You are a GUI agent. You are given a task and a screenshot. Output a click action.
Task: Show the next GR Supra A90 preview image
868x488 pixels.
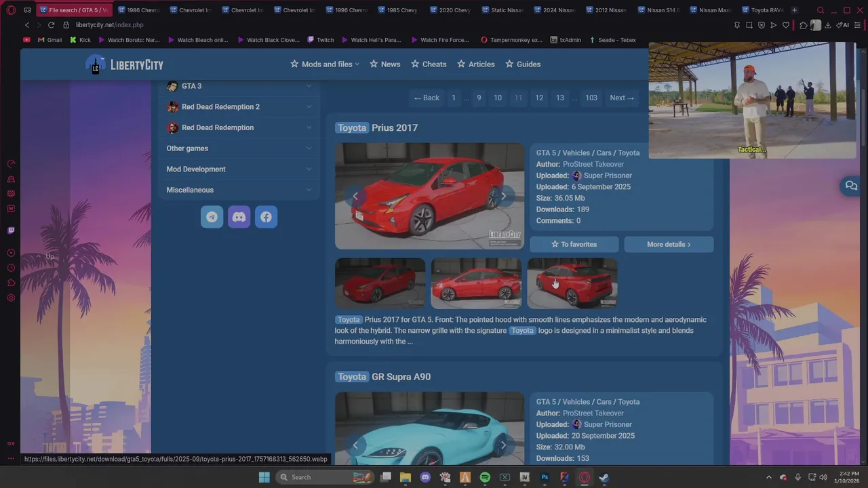(503, 445)
